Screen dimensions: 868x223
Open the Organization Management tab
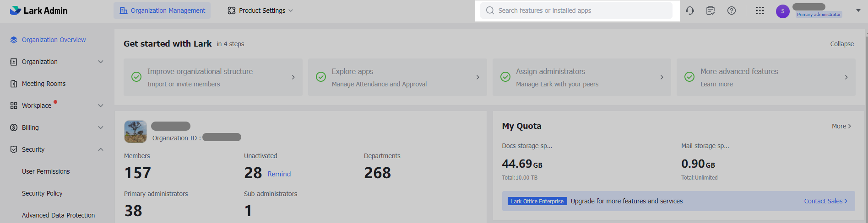click(162, 11)
